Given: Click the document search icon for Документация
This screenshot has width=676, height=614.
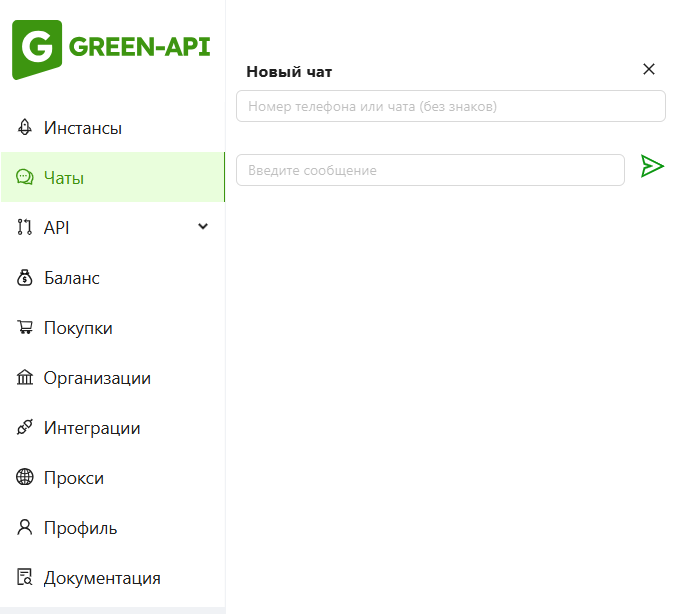Looking at the screenshot, I should tap(25, 578).
